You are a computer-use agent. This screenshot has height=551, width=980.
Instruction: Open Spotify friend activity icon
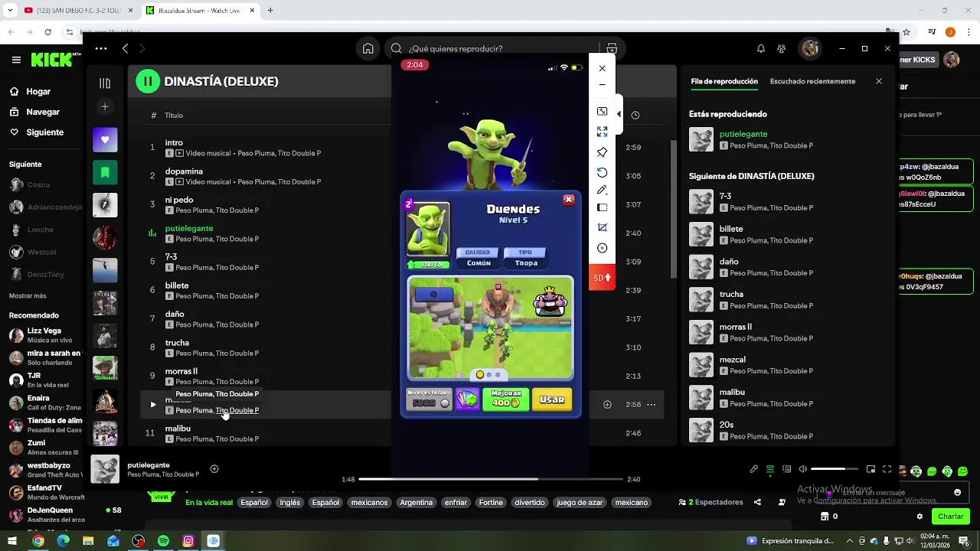[x=781, y=48]
